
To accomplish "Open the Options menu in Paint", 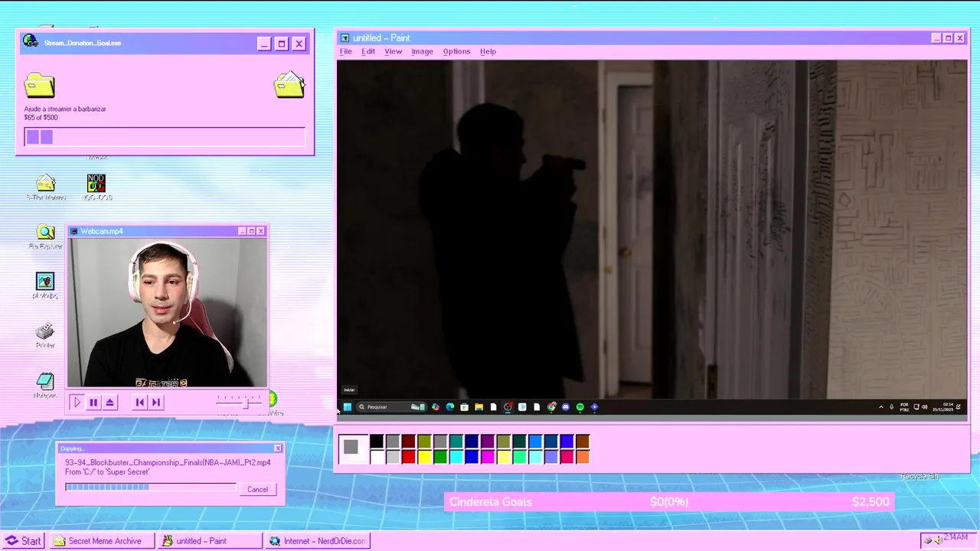I will 456,51.
